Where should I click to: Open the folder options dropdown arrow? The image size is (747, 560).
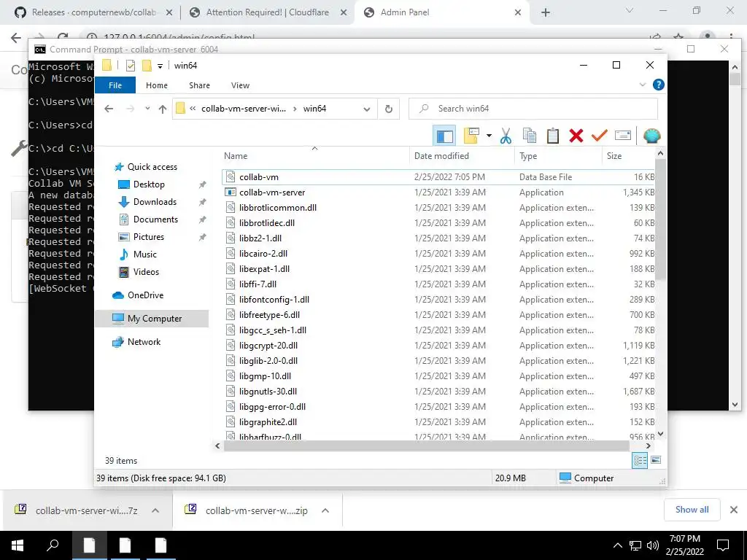tap(489, 136)
